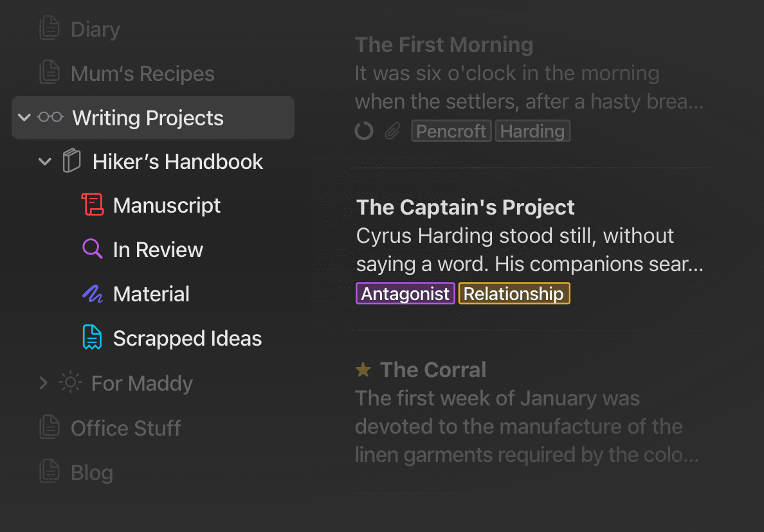
Task: Click the sun icon beside For Maddy
Action: (x=70, y=383)
